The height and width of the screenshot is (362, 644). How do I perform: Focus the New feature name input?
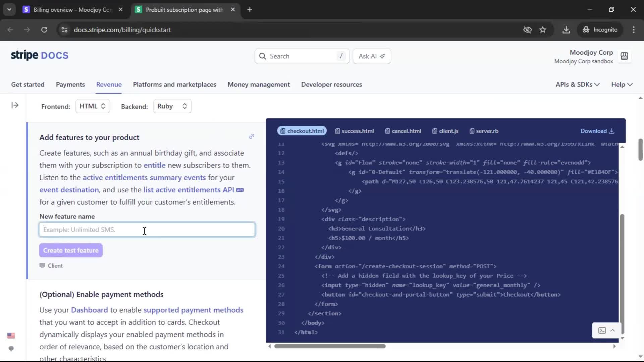tap(147, 230)
